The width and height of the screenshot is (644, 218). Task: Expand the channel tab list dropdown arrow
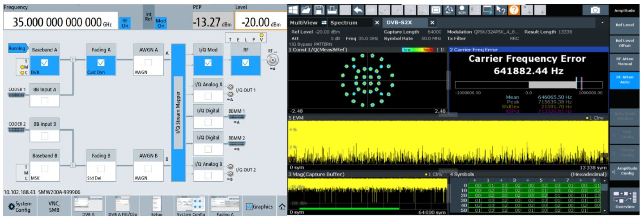602,22
